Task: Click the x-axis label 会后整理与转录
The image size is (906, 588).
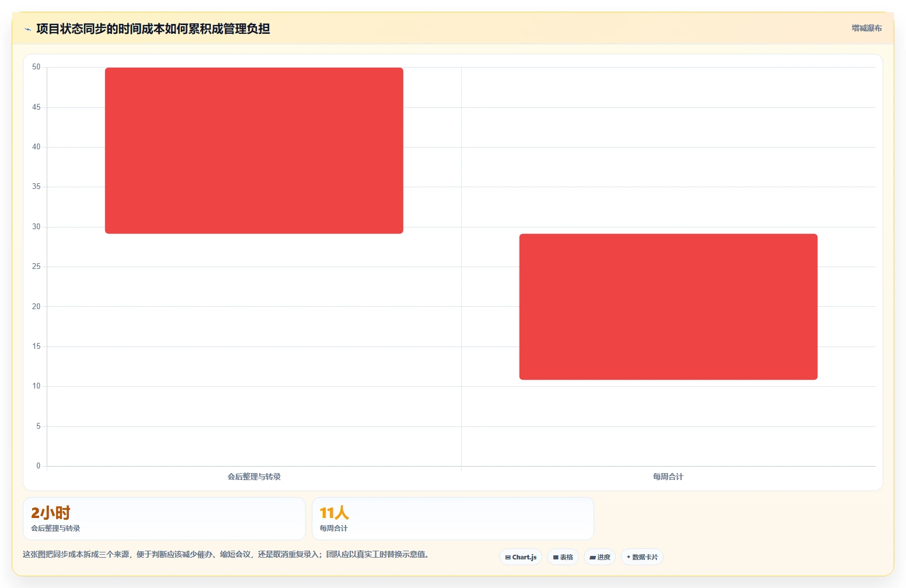Action: coord(254,477)
